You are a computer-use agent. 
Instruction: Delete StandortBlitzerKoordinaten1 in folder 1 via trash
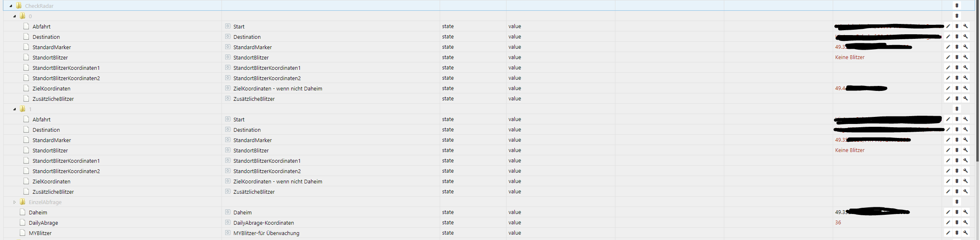tap(957, 160)
